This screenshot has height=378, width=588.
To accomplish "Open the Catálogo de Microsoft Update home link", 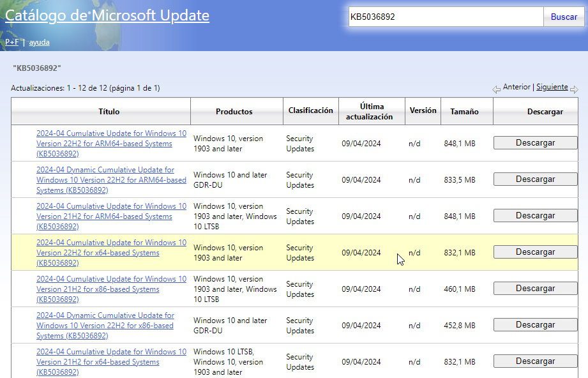I will pyautogui.click(x=107, y=15).
